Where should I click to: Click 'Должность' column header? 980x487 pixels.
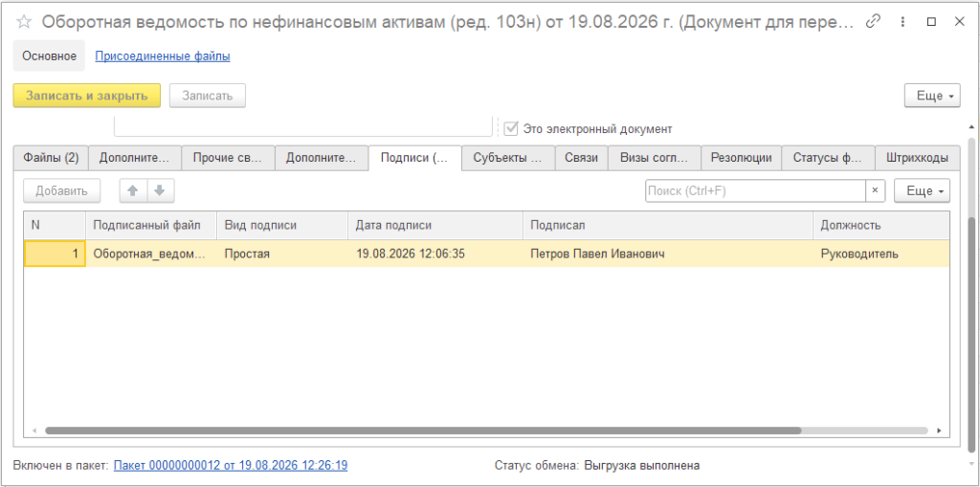pos(881,225)
